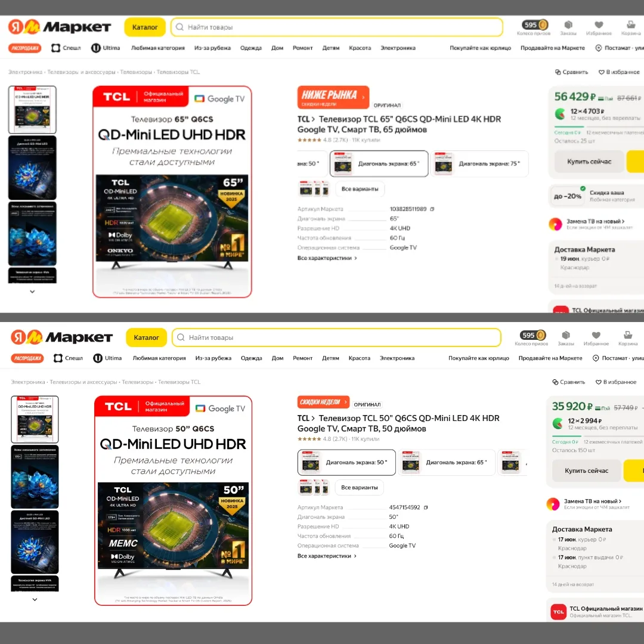Open Все варианты for 65-inch TV
This screenshot has width=644, height=644.
click(x=360, y=189)
